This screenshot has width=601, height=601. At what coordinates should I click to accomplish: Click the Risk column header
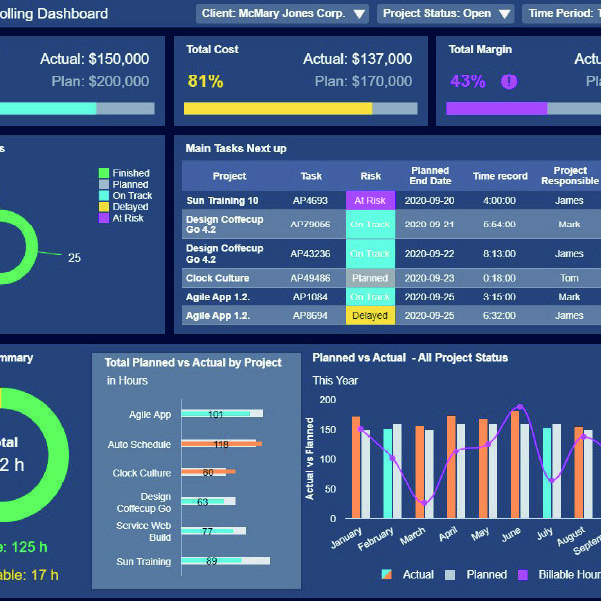pyautogui.click(x=370, y=176)
